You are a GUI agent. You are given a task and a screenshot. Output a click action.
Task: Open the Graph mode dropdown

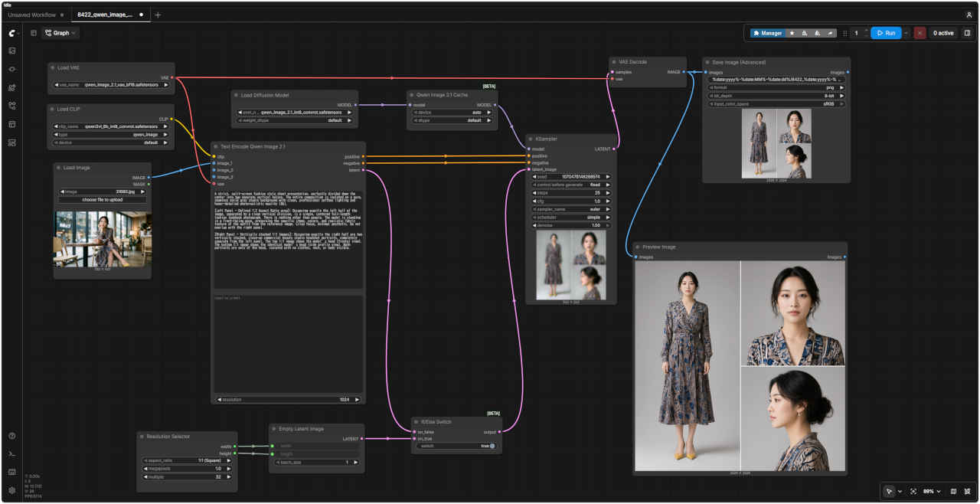pos(60,33)
